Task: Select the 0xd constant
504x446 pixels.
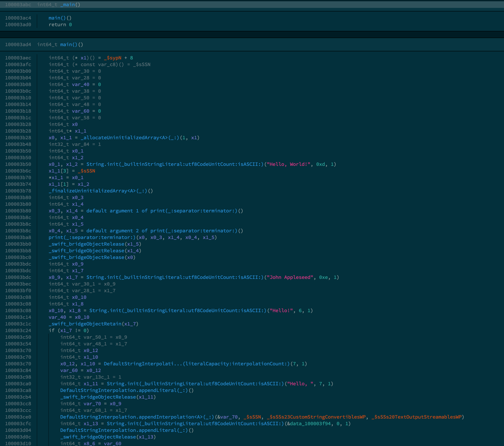Action: click(x=321, y=165)
